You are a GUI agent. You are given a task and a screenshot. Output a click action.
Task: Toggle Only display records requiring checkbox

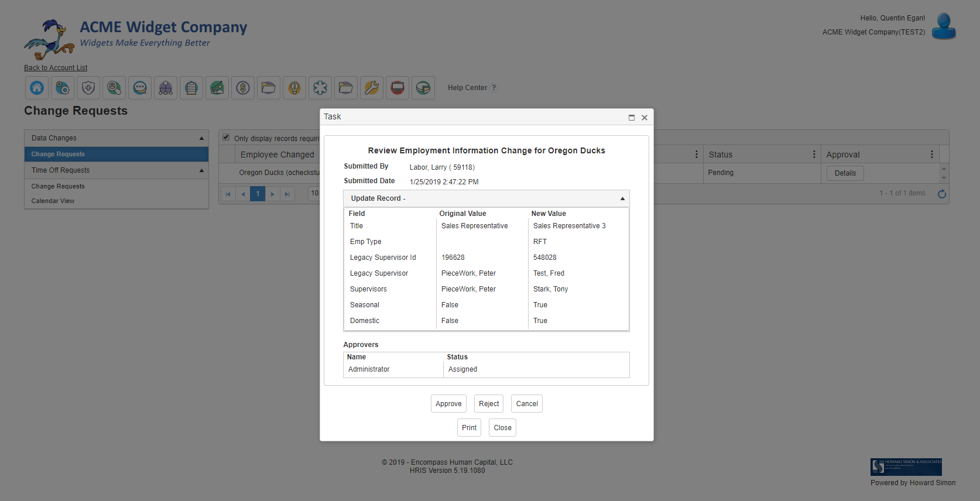coord(226,137)
